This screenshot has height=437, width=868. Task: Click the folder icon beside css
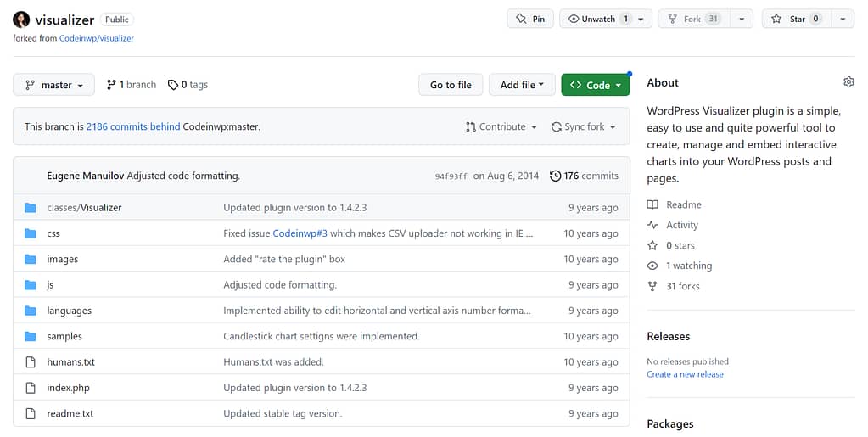pyautogui.click(x=31, y=233)
